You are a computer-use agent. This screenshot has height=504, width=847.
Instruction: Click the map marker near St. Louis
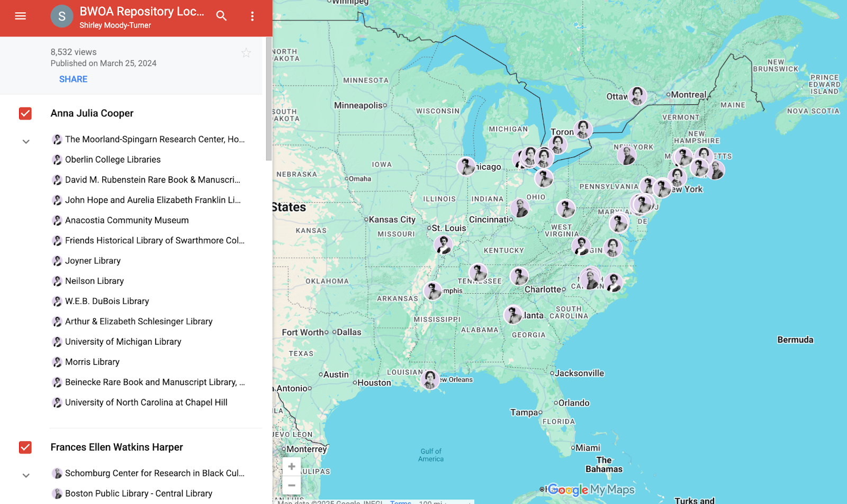(x=443, y=245)
